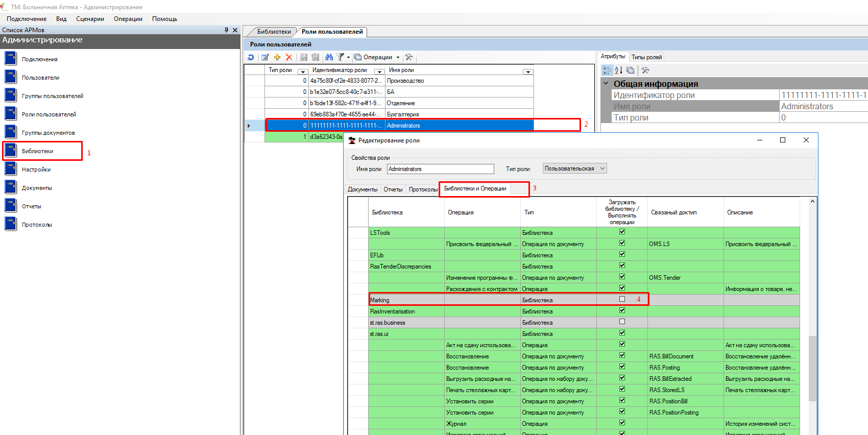Image resolution: width=868 pixels, height=435 pixels.
Task: Collapse the Общая информация section
Action: pos(606,83)
